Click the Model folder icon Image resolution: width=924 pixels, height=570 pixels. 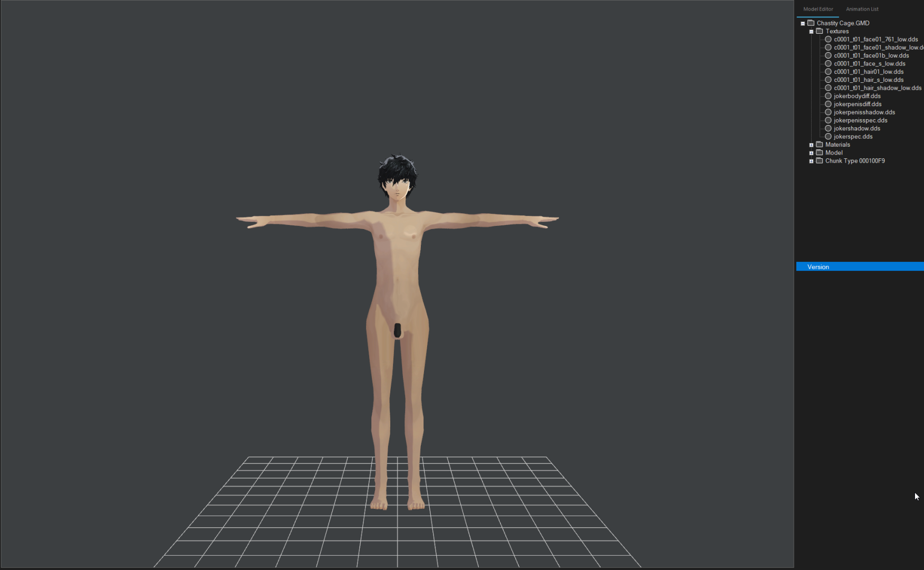[x=820, y=153]
